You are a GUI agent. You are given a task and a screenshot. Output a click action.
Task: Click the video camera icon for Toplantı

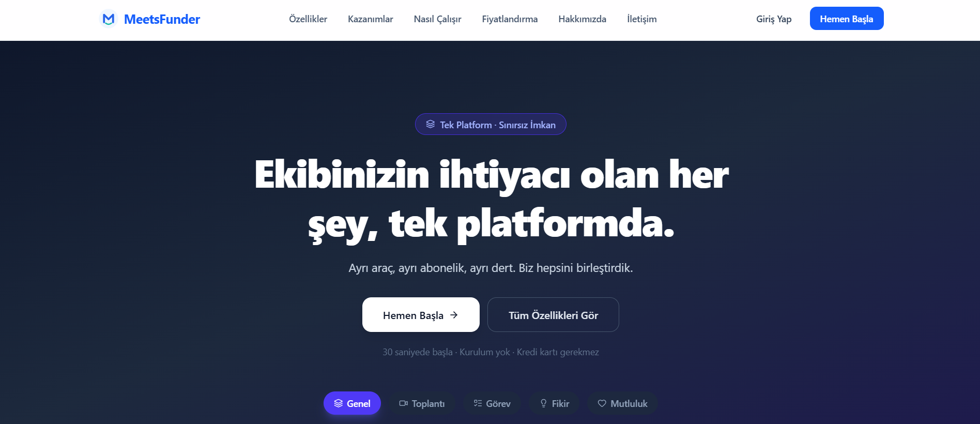(x=403, y=403)
